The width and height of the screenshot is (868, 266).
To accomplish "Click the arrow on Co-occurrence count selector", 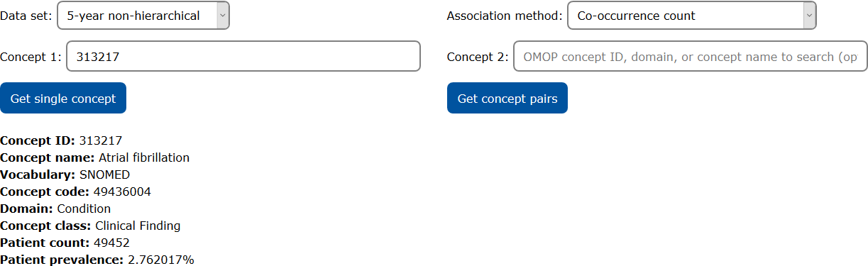I will [809, 16].
